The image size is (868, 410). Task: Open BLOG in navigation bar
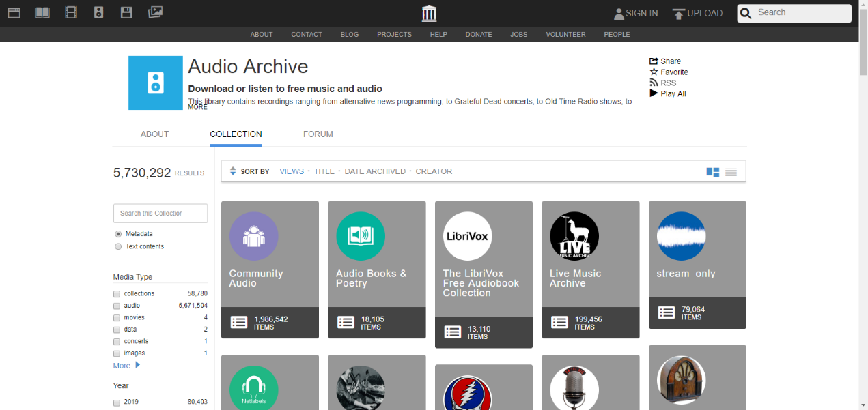coord(350,35)
